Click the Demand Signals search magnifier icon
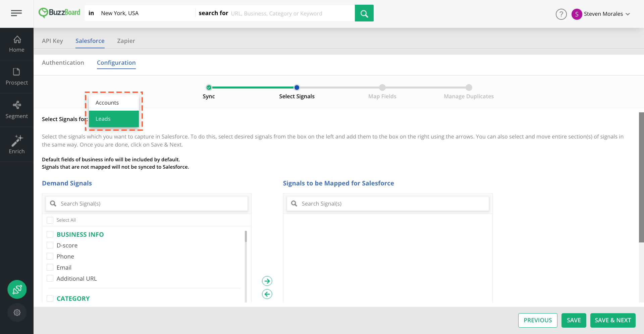 coord(53,204)
